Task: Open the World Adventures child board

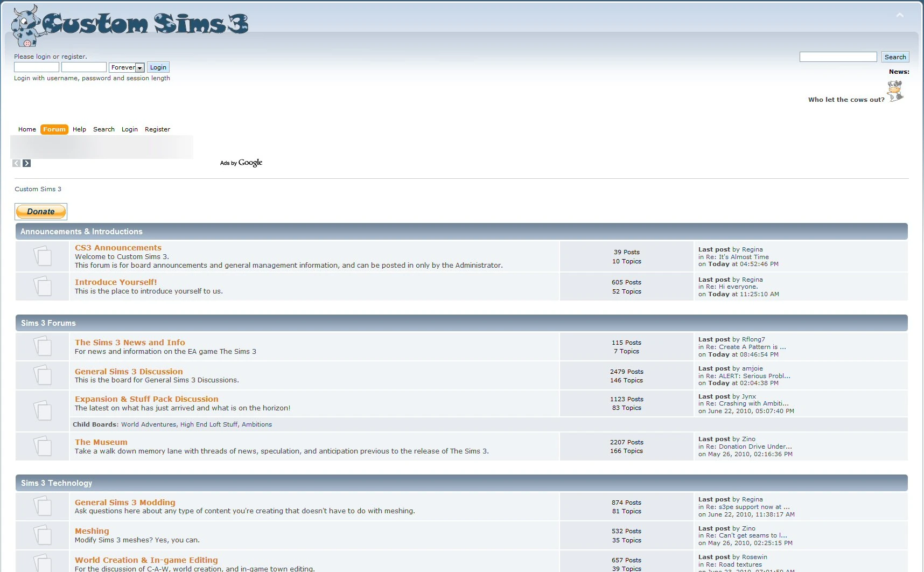Action: pos(149,424)
